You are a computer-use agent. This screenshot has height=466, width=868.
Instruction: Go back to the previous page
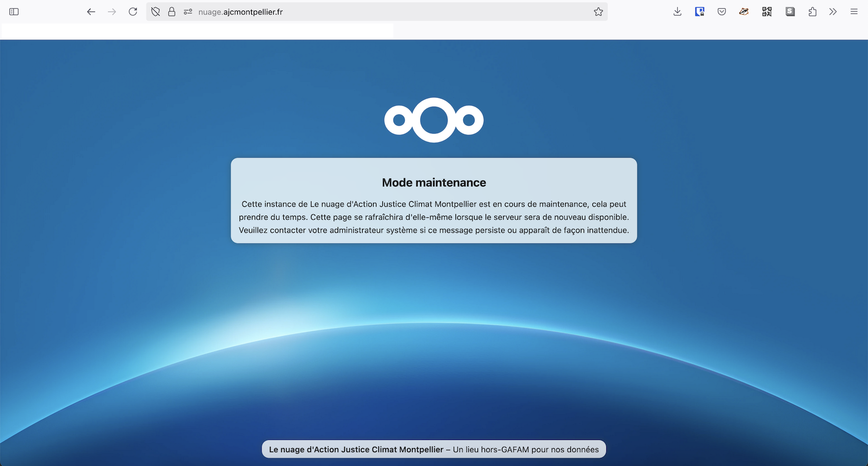[91, 12]
